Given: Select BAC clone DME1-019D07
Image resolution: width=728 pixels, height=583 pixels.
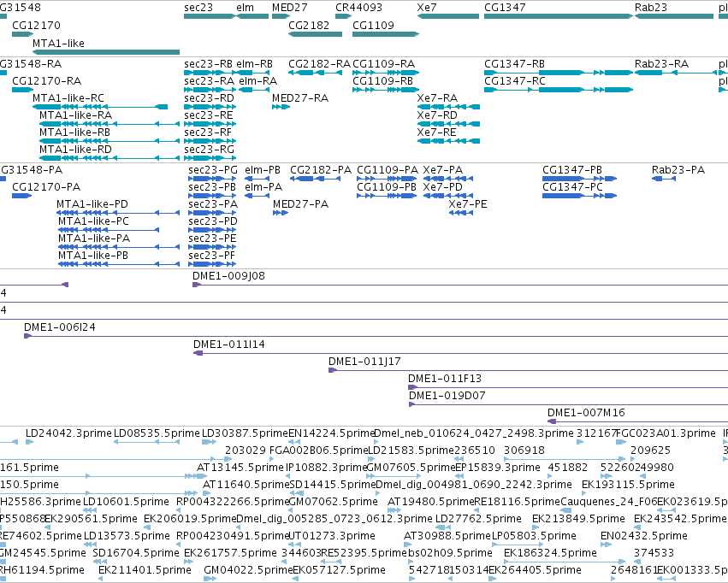Looking at the screenshot, I should coord(447,396).
